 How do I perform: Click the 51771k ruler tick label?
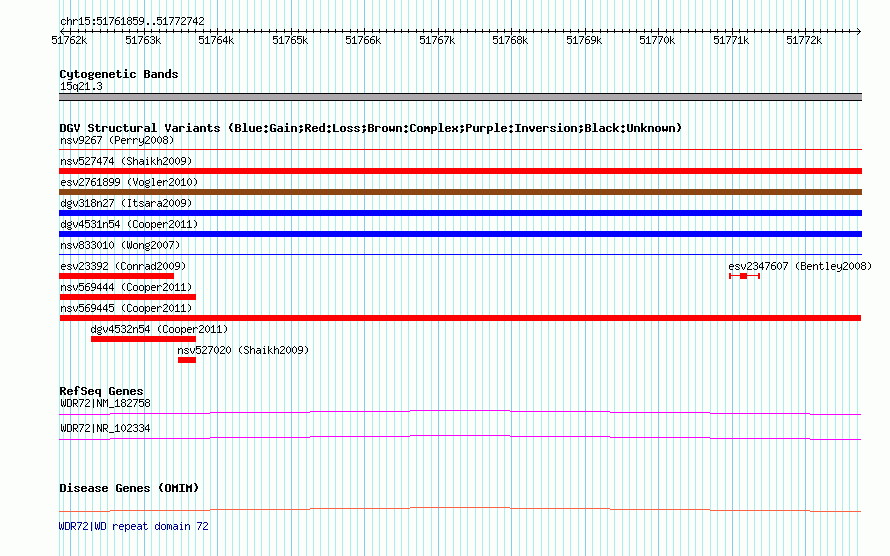[731, 40]
